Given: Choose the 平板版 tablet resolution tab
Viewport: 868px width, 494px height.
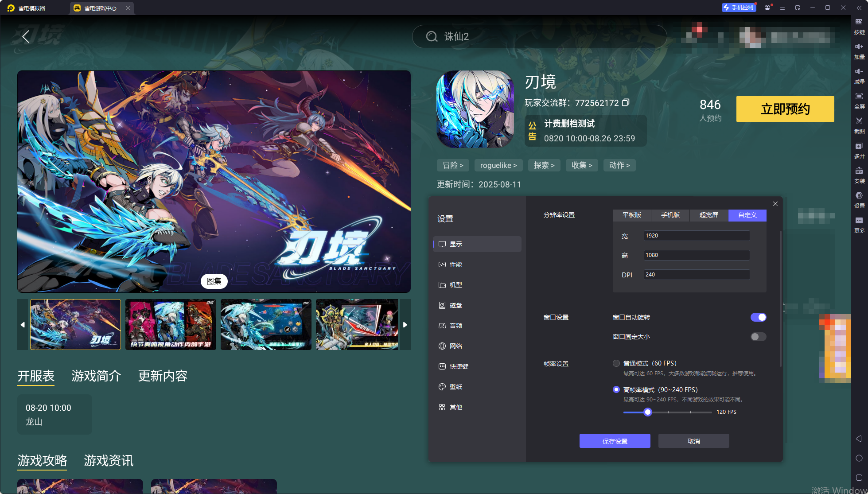Looking at the screenshot, I should pyautogui.click(x=632, y=215).
